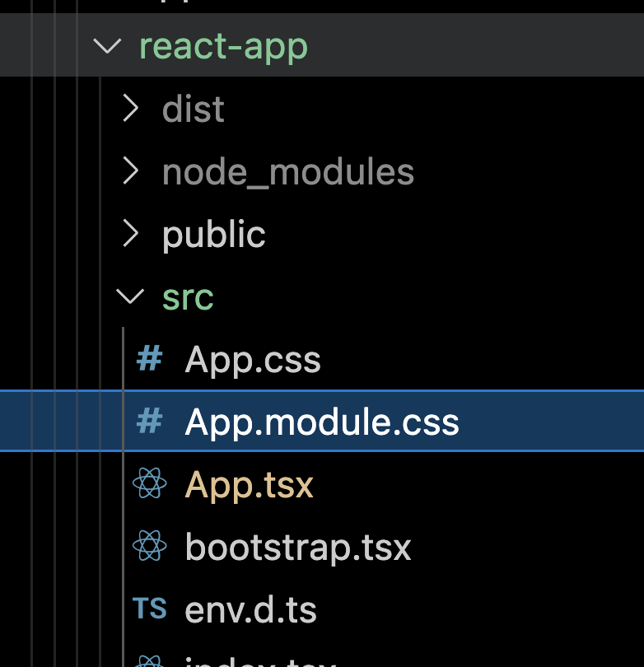The height and width of the screenshot is (667, 644).
Task: Select the src folder by its name
Action: pos(188,296)
